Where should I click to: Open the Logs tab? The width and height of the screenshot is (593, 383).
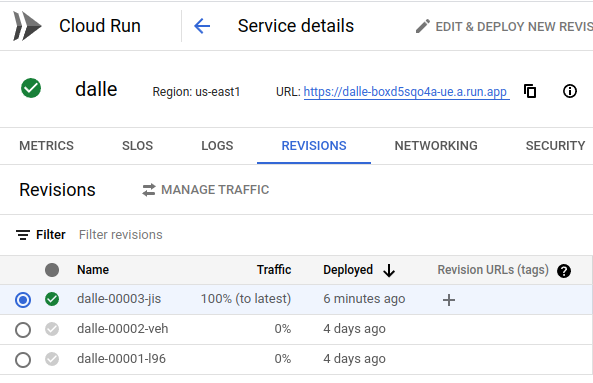click(217, 146)
